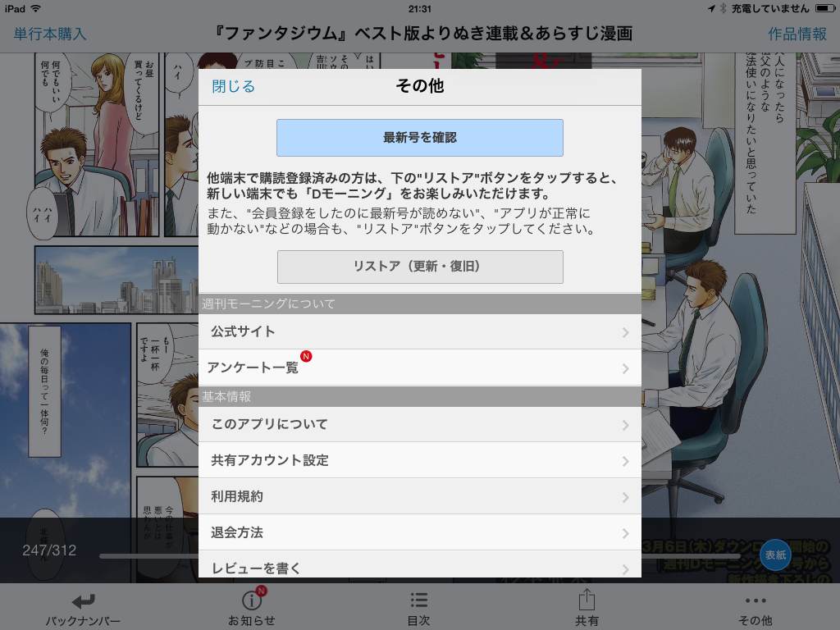Viewport: 840px width, 630px height.
Task: Click the 21:31 clock in status bar
Action: 419,8
